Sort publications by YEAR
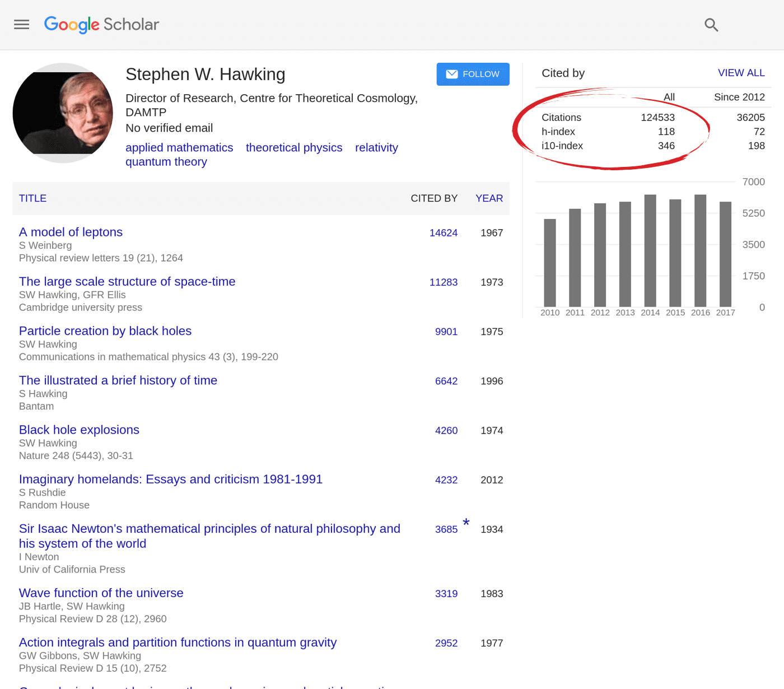This screenshot has width=784, height=689. 488,198
